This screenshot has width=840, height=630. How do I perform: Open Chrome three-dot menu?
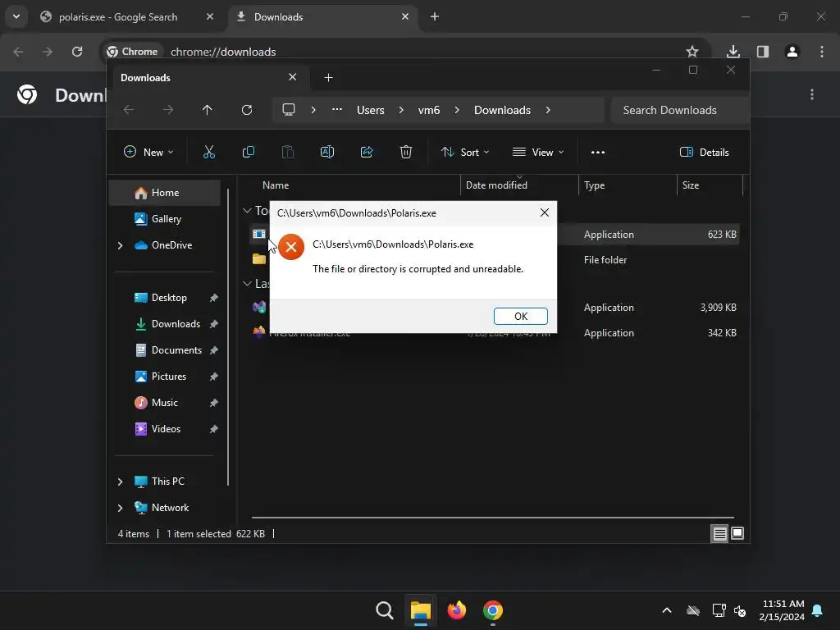tap(822, 52)
